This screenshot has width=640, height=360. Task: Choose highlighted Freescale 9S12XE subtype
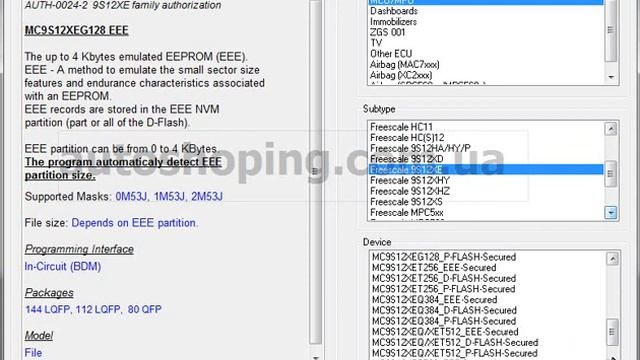(486, 169)
